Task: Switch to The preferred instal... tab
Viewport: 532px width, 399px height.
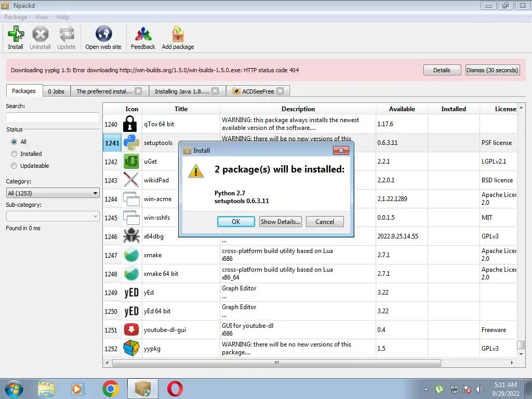Action: (x=104, y=91)
